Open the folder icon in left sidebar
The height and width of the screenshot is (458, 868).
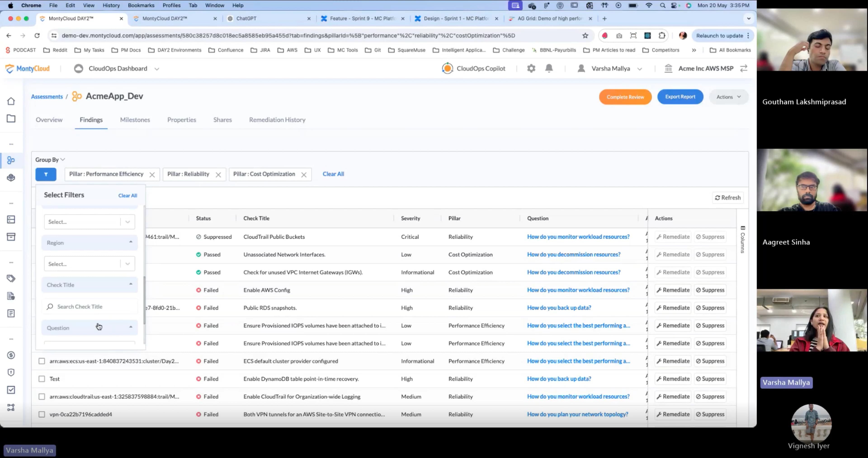pos(11,118)
